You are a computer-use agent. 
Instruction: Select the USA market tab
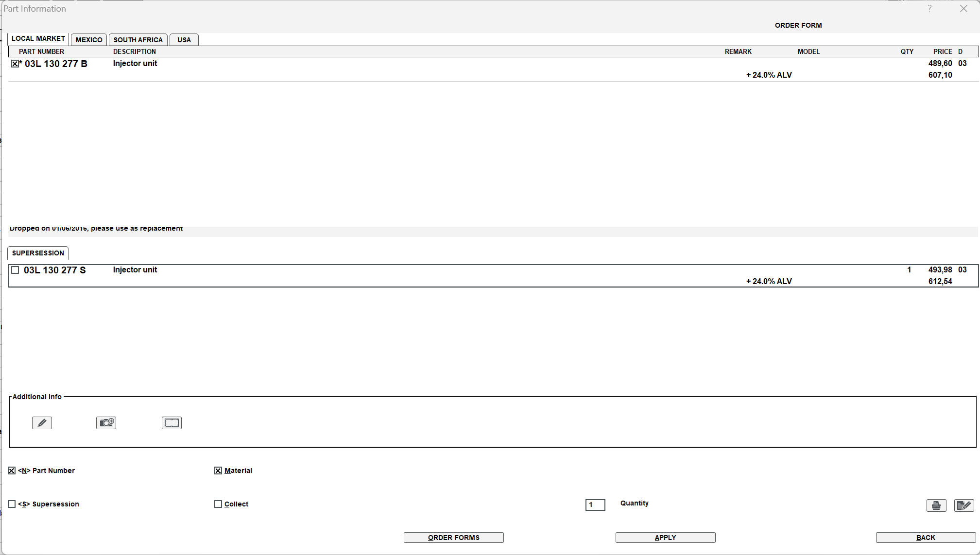click(x=184, y=40)
